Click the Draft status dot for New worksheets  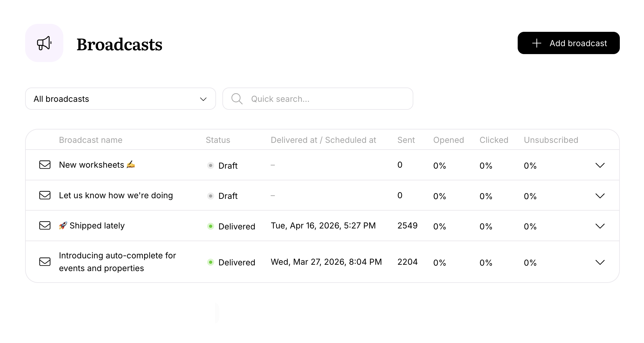point(210,165)
